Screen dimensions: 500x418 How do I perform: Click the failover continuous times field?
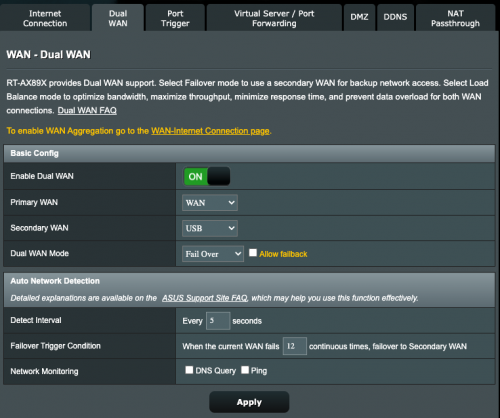295,346
